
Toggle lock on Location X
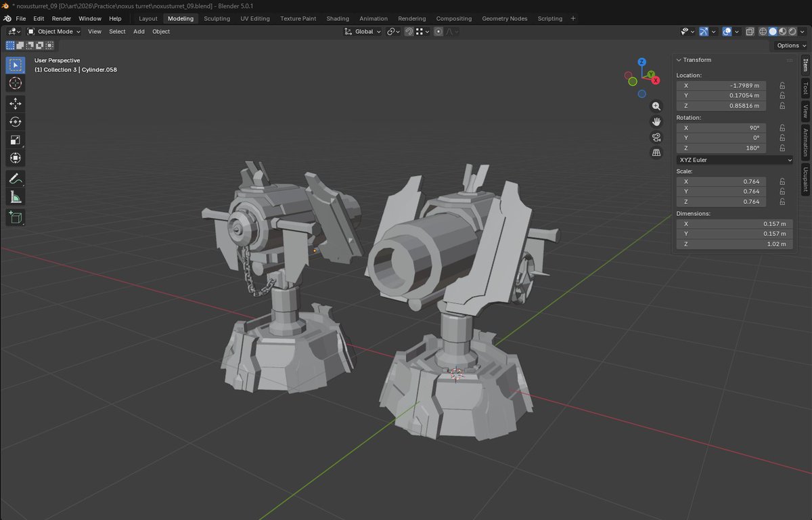click(782, 86)
